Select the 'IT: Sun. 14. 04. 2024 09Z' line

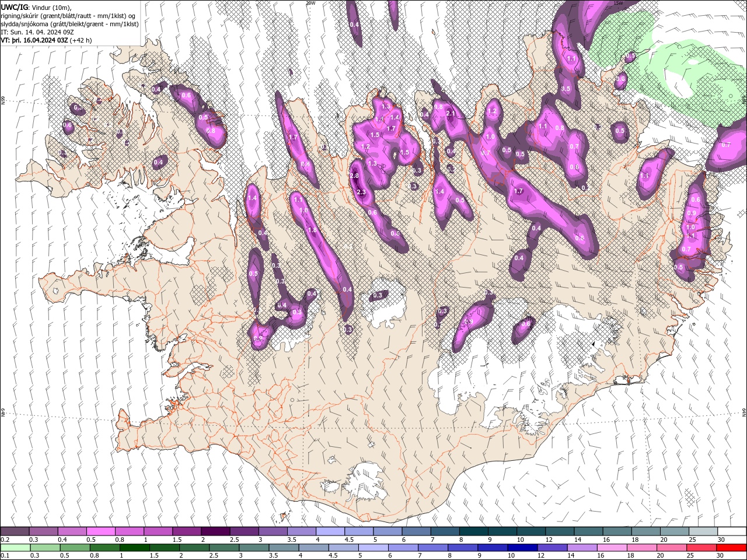tap(37, 32)
